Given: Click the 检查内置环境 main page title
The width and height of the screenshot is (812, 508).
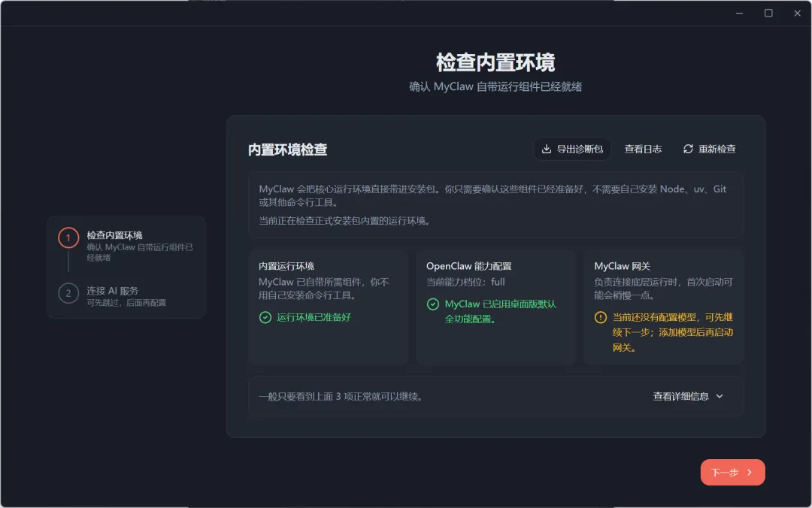Looking at the screenshot, I should [495, 62].
